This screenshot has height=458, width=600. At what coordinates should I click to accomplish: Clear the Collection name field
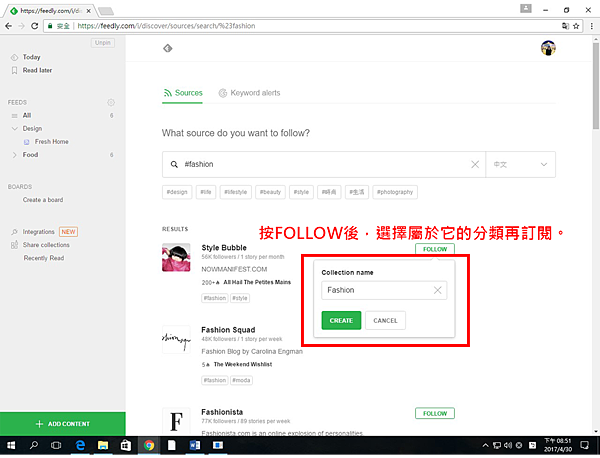(x=437, y=290)
